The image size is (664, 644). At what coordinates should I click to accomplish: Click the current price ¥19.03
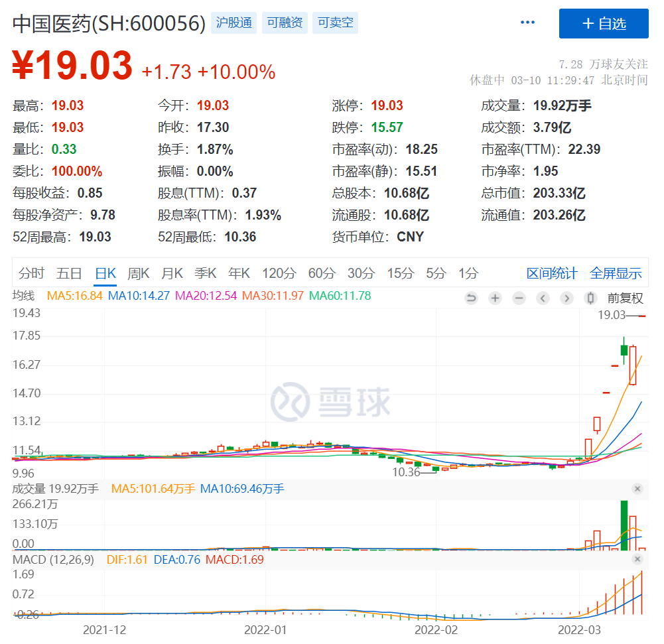(x=72, y=66)
